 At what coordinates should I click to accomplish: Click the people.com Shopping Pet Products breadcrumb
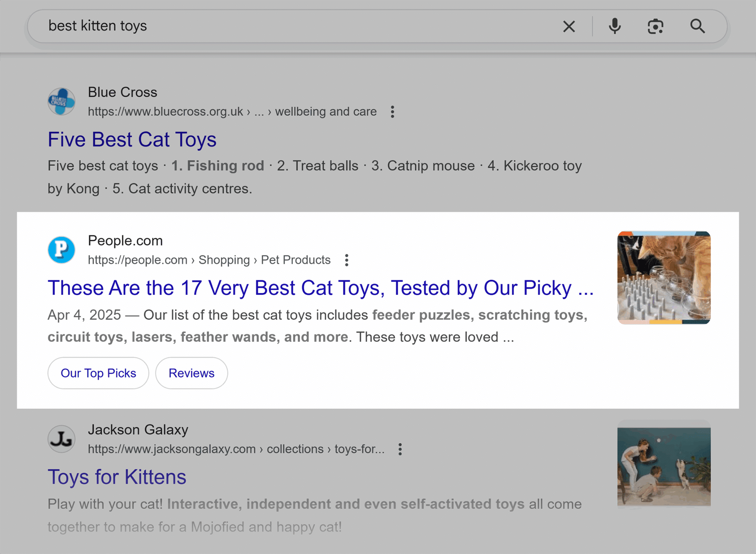pos(209,260)
